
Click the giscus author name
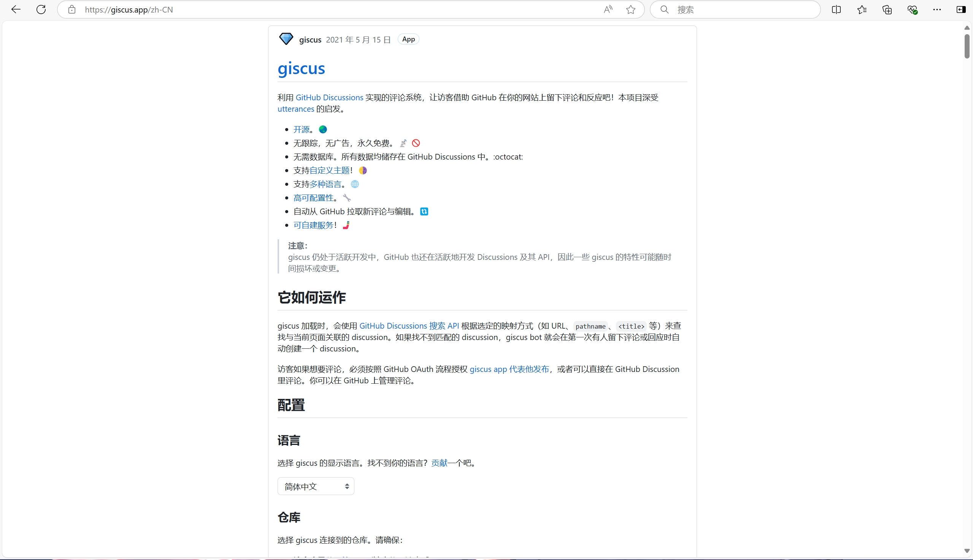coord(310,40)
